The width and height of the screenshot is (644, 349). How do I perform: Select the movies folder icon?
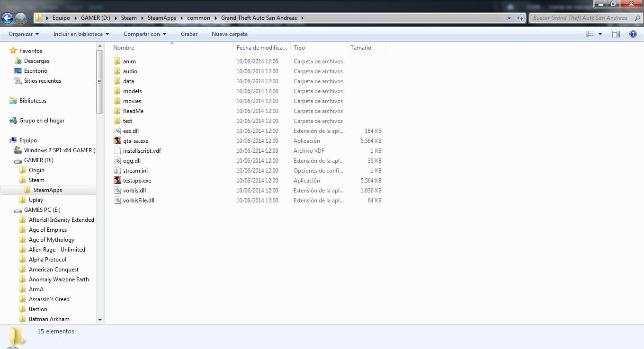tap(117, 101)
